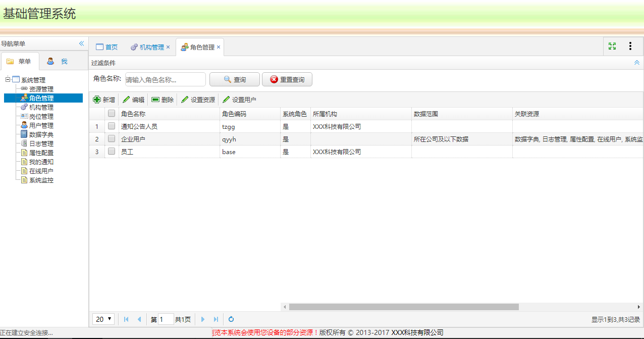
Task: Click the 设置资源 button
Action: coord(198,100)
